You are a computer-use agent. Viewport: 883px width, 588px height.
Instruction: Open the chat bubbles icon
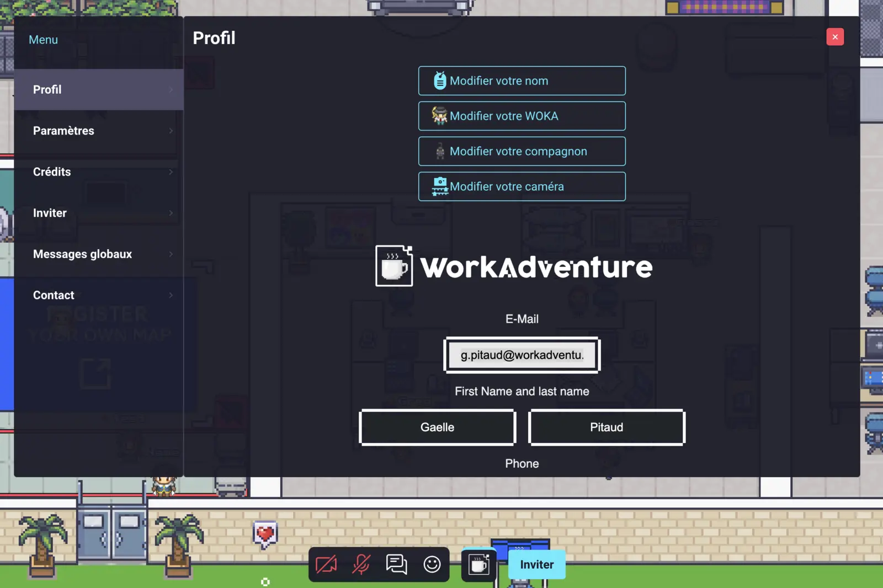pyautogui.click(x=396, y=564)
